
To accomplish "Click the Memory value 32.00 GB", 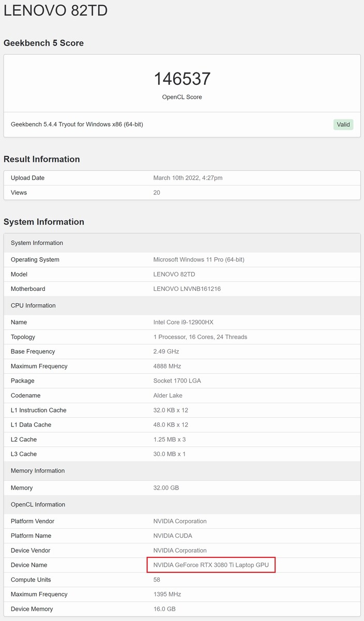I will pos(165,488).
